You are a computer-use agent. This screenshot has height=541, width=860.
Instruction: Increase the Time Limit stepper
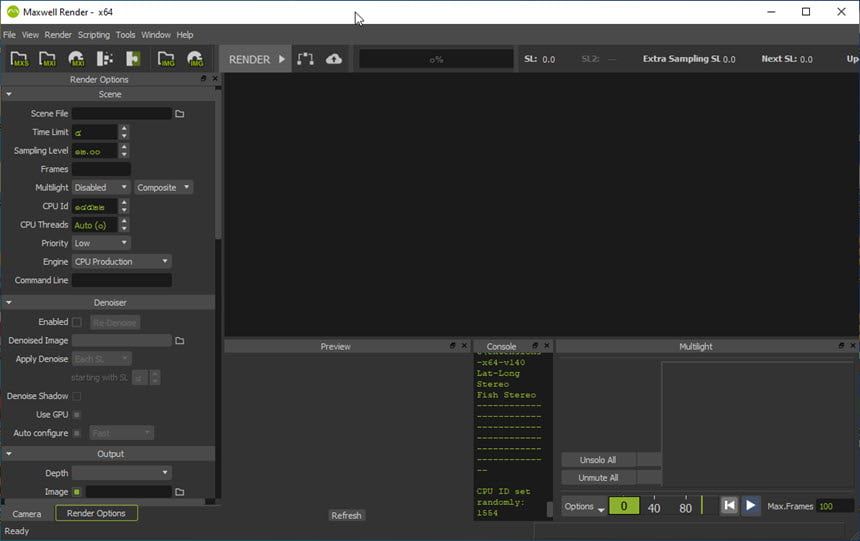pyautogui.click(x=125, y=128)
